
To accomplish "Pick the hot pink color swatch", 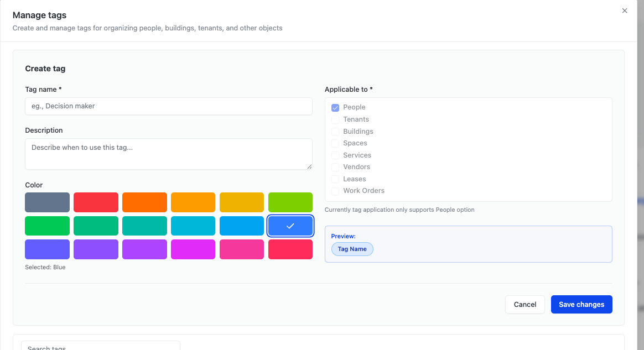I will (242, 249).
